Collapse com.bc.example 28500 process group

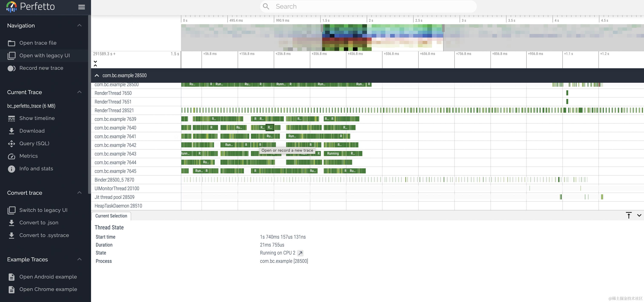pyautogui.click(x=97, y=75)
